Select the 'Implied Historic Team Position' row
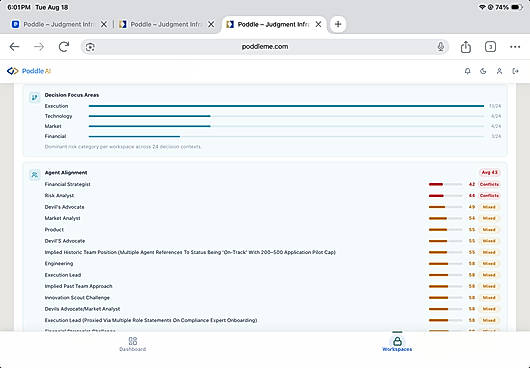 pyautogui.click(x=272, y=252)
